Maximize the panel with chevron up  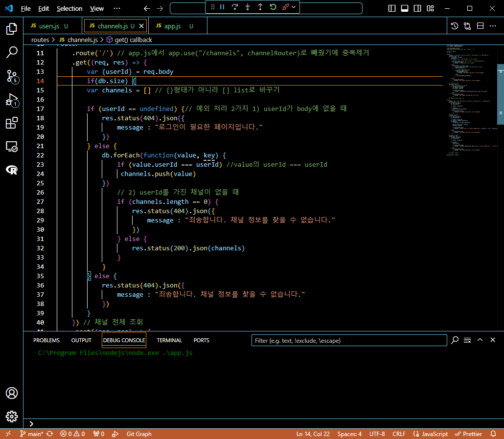(480, 340)
